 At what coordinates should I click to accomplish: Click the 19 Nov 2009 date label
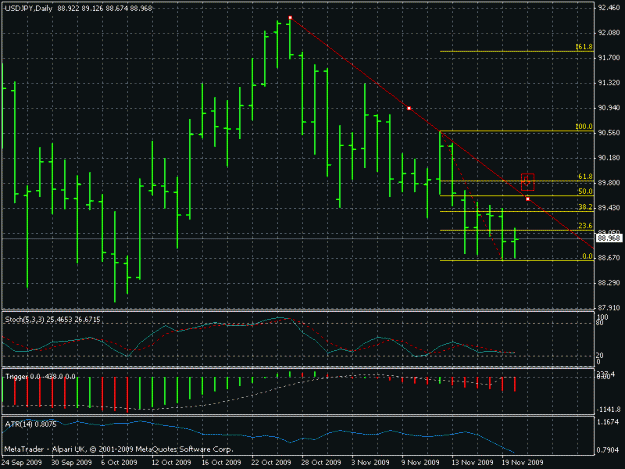pyautogui.click(x=522, y=463)
